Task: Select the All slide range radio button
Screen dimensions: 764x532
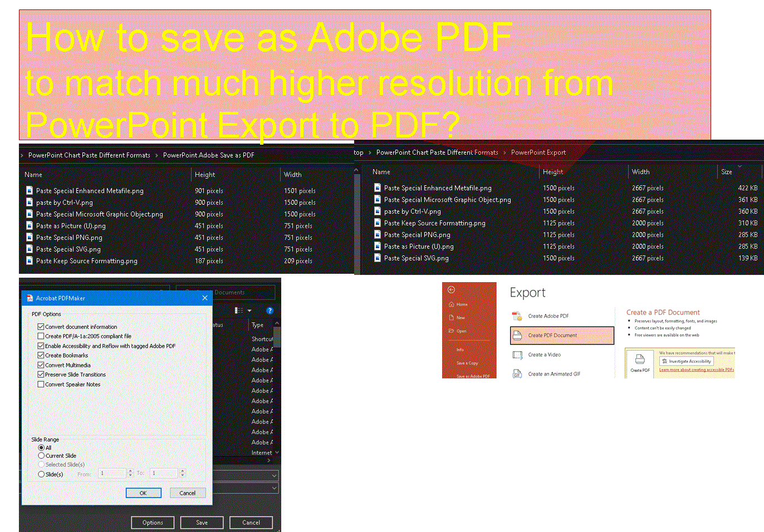Action: pos(41,447)
